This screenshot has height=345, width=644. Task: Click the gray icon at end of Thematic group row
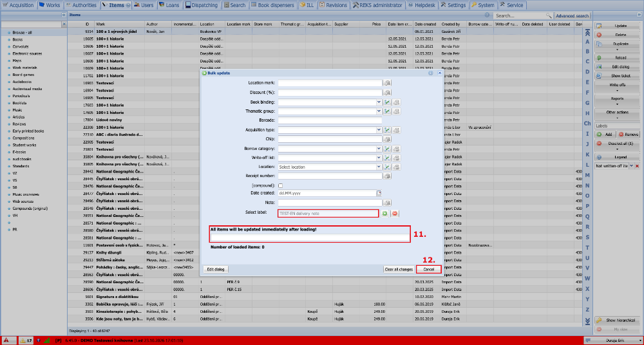pyautogui.click(x=396, y=111)
